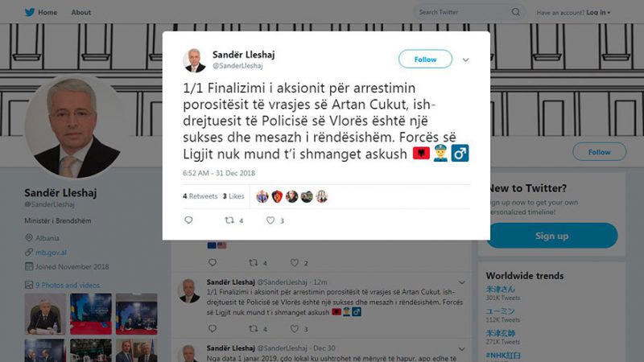The image size is (644, 362).
Task: Open the mb.gov.al profile link
Action: pos(51,253)
